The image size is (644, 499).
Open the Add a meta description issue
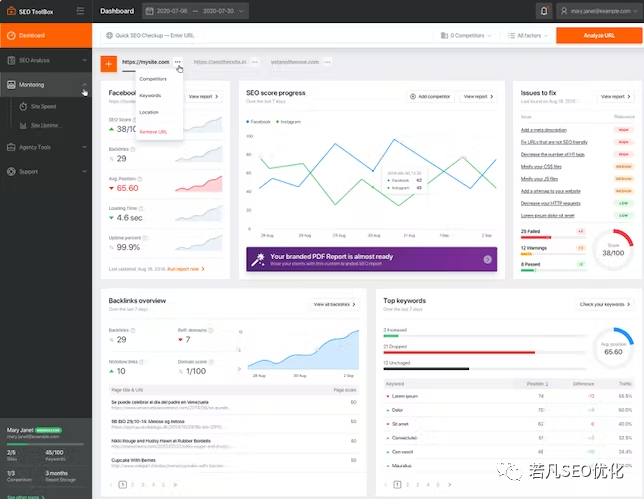[x=544, y=130]
